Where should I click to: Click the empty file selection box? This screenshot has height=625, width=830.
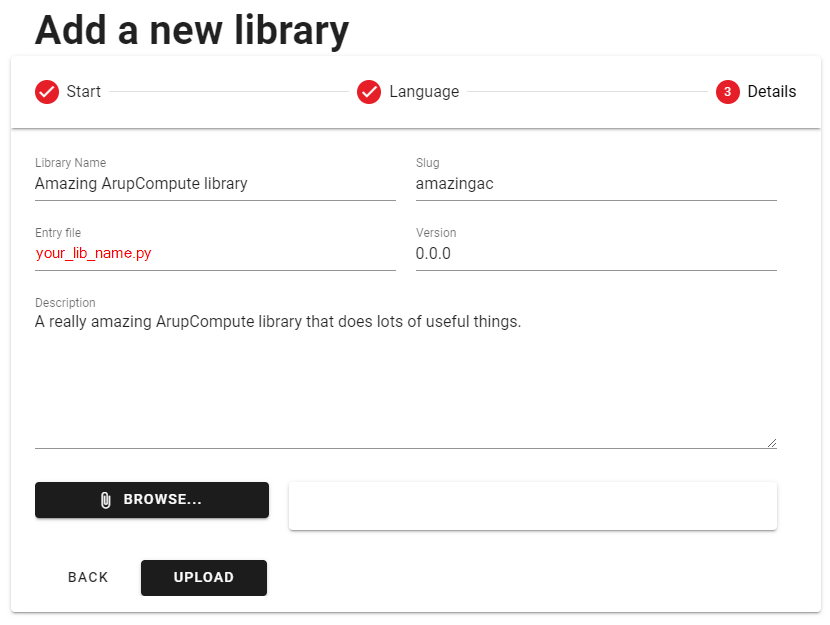(533, 506)
